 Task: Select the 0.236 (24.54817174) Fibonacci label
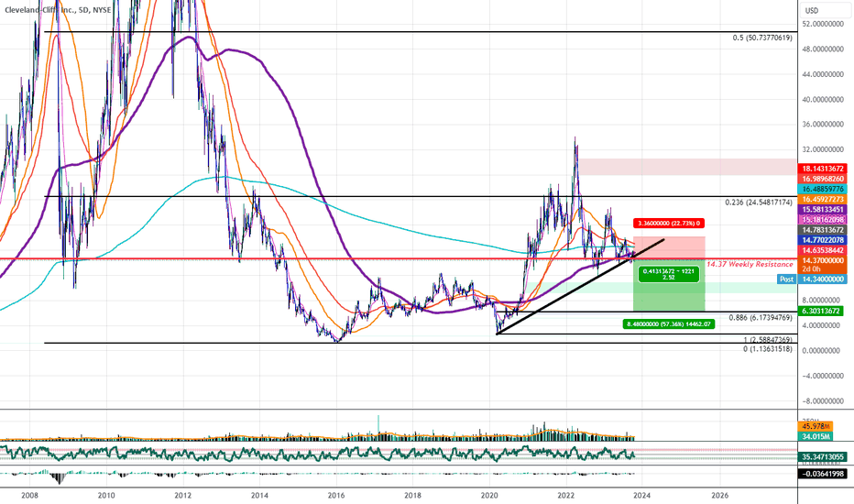pos(759,203)
